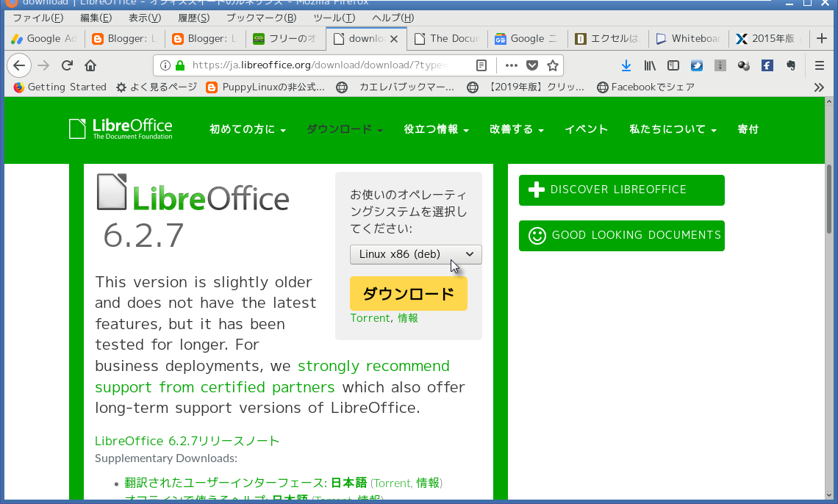
Task: Expand the 役立つ情報 navigation dropdown
Action: tap(436, 129)
